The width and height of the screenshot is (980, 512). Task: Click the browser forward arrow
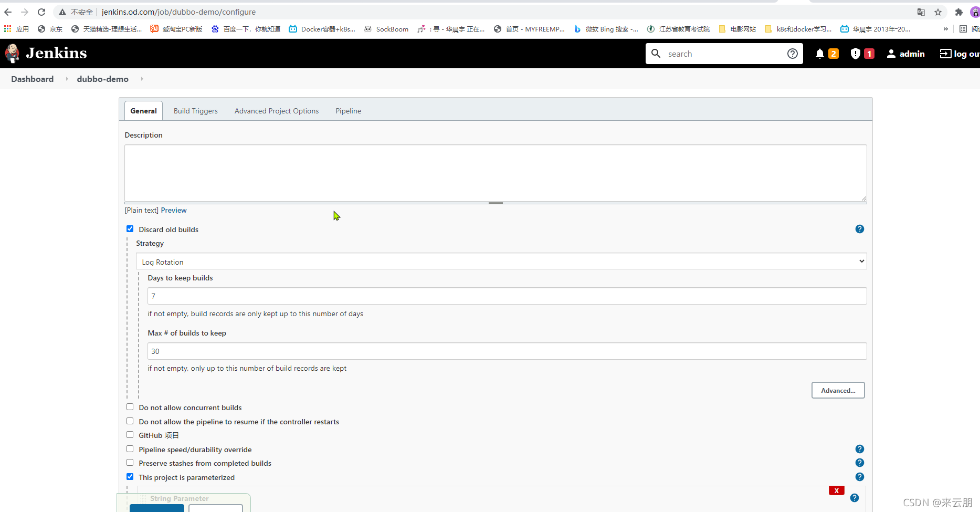25,12
